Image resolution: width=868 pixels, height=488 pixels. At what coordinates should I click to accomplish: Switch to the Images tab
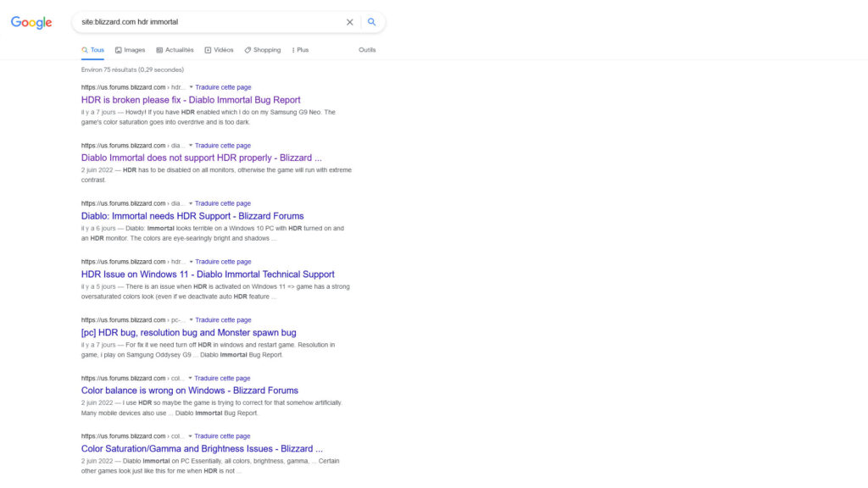pyautogui.click(x=130, y=50)
